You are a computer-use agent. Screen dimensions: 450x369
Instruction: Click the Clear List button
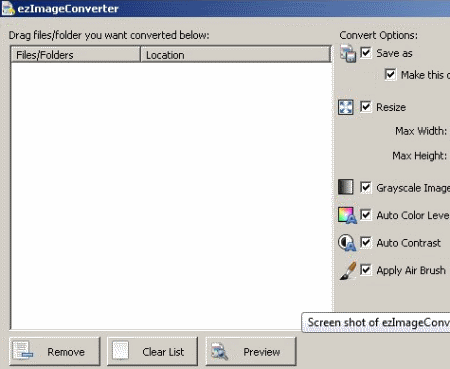click(x=152, y=351)
